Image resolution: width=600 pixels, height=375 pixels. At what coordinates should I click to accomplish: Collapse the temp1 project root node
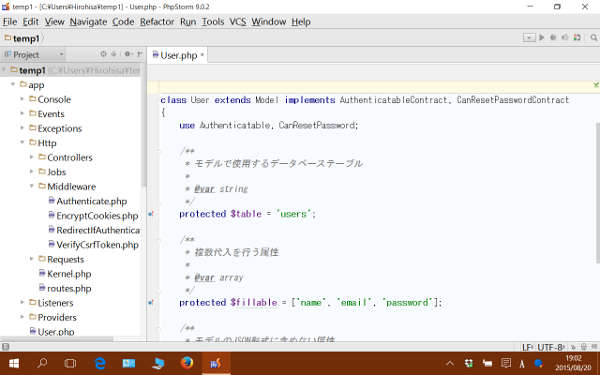4,70
